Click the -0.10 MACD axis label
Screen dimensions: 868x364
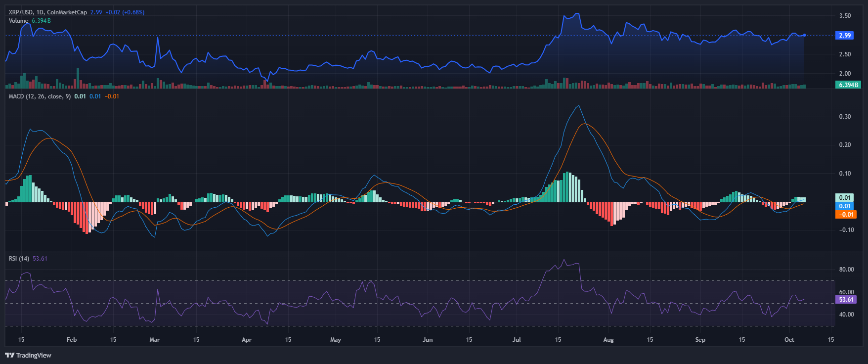[845, 230]
